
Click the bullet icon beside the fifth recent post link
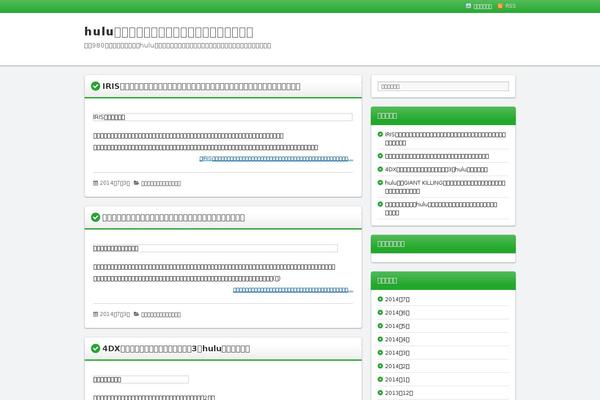pos(380,204)
